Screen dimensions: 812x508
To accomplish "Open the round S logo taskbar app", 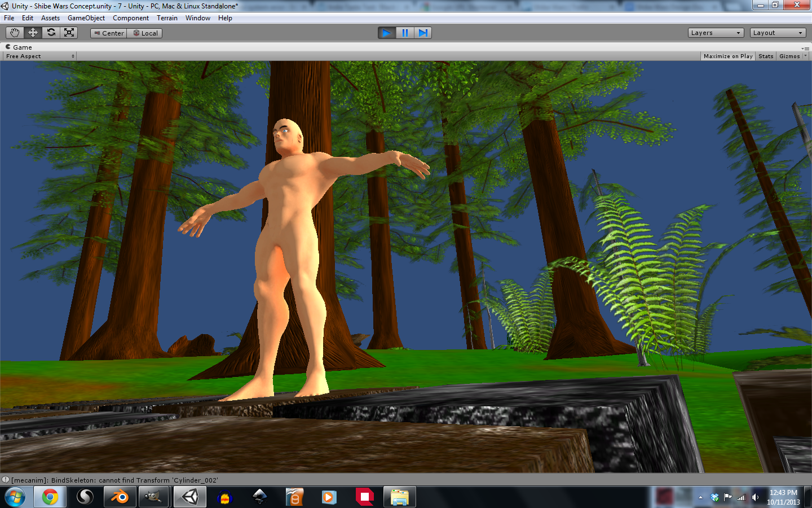I will (x=85, y=497).
